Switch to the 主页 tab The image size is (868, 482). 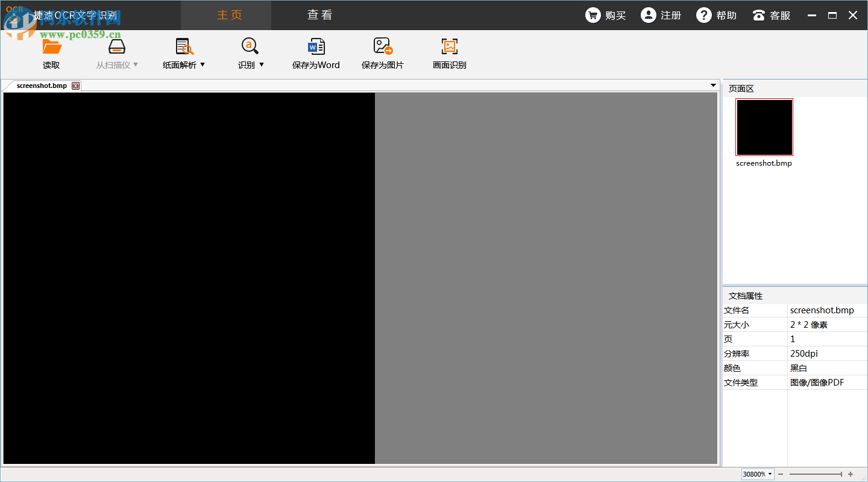(x=226, y=15)
